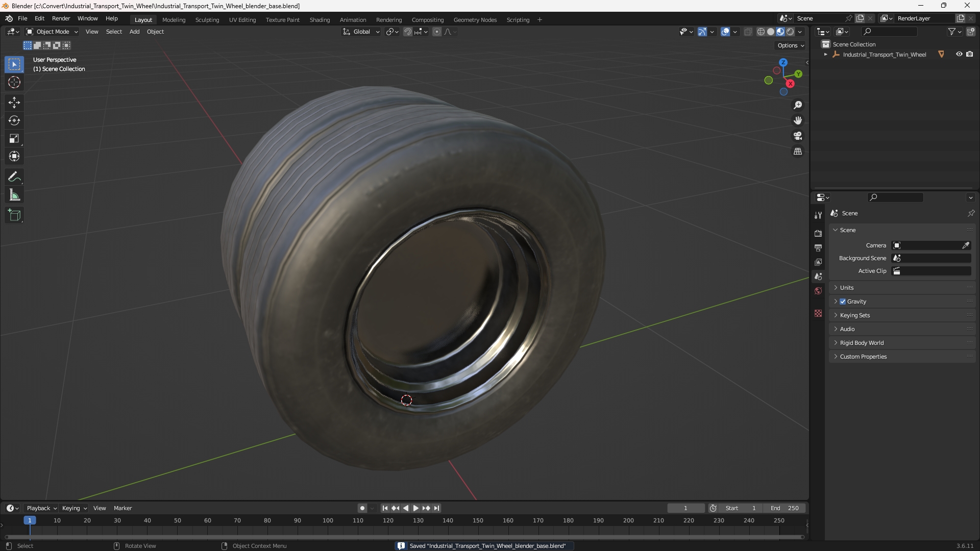The image size is (980, 551).
Task: Click the use preview range clock icon
Action: pyautogui.click(x=713, y=508)
